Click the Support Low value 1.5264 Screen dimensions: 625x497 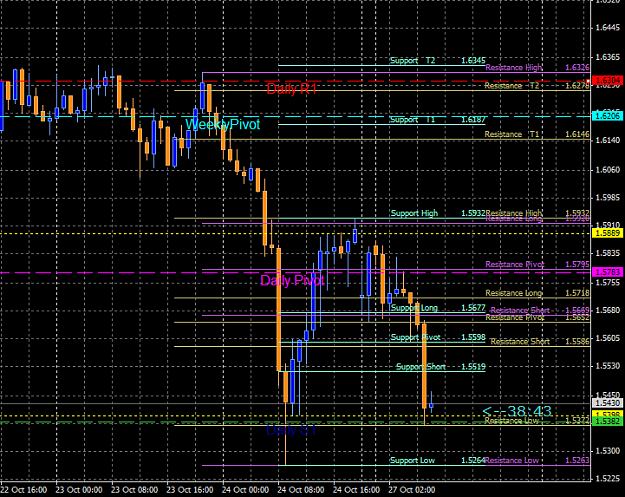tap(473, 460)
